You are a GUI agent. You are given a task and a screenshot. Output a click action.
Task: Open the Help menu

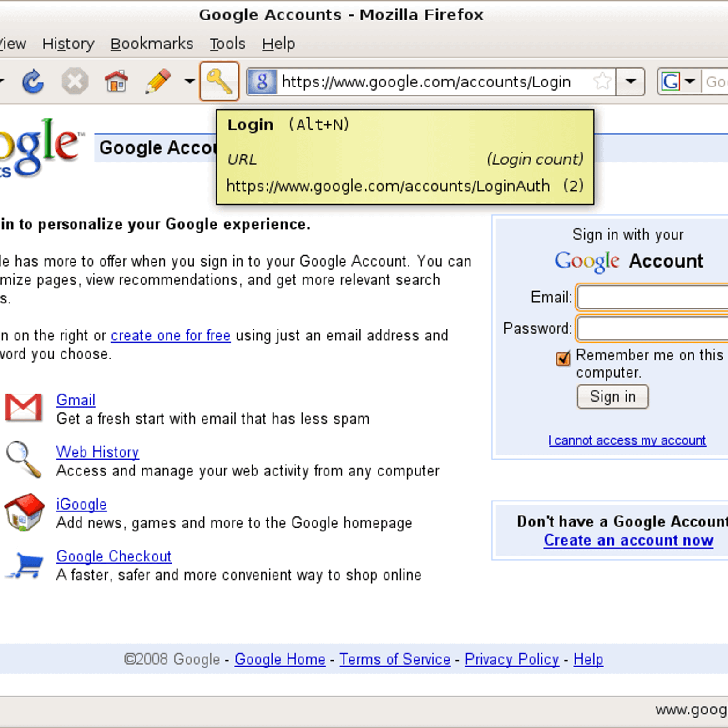(x=278, y=44)
